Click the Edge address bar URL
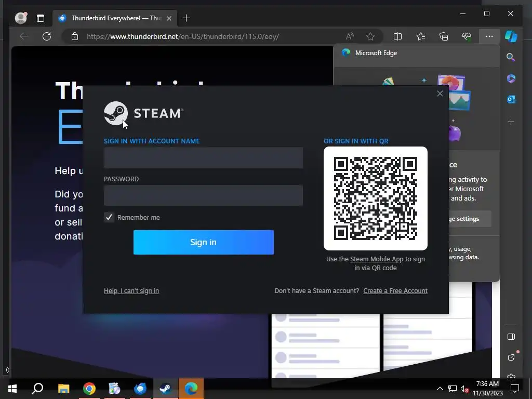This screenshot has width=532, height=399. coord(182,36)
